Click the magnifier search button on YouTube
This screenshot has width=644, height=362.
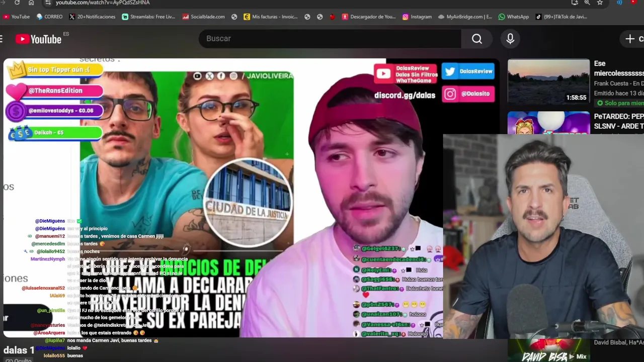tap(477, 39)
